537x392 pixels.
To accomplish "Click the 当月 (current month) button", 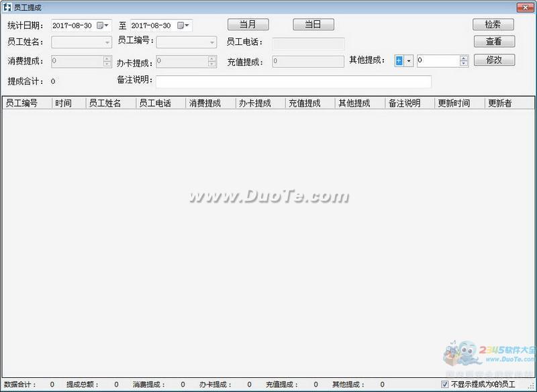I will (248, 25).
